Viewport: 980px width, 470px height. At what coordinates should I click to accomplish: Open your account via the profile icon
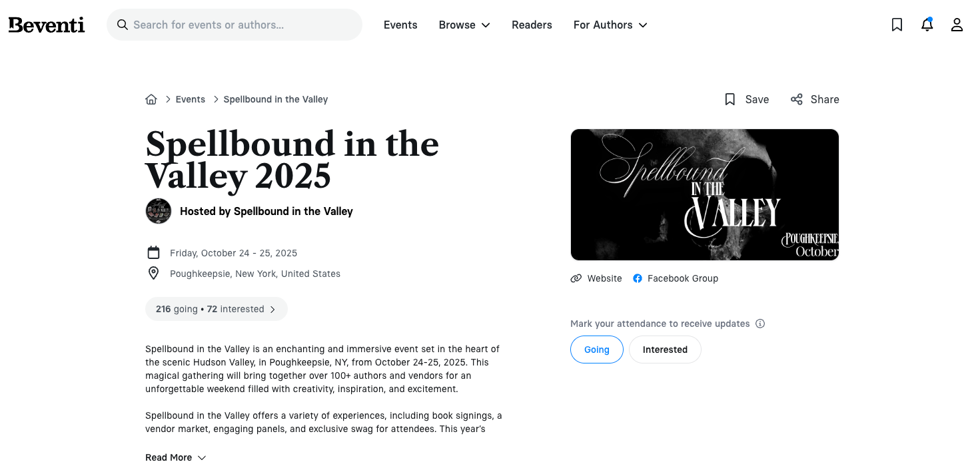(x=957, y=25)
